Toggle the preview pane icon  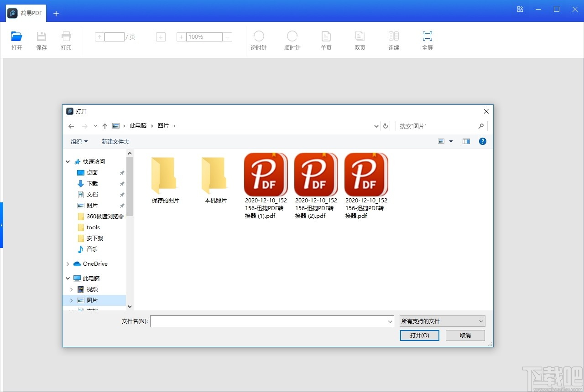pyautogui.click(x=466, y=141)
